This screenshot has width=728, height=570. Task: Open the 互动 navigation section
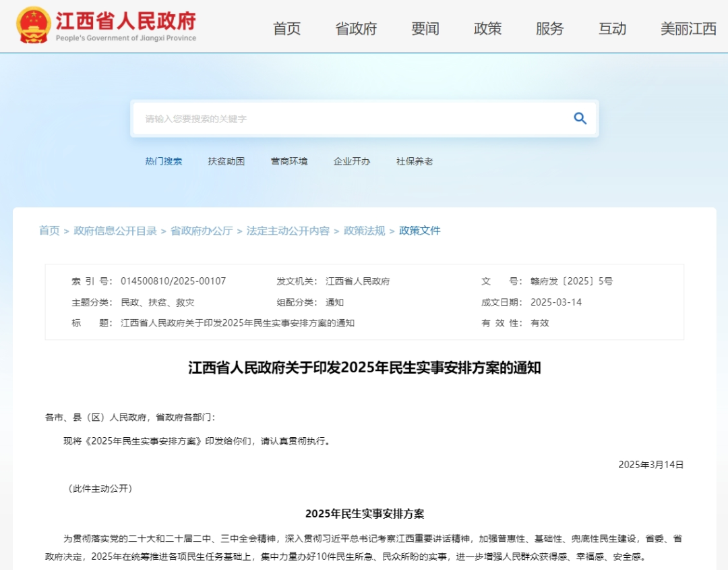[612, 29]
